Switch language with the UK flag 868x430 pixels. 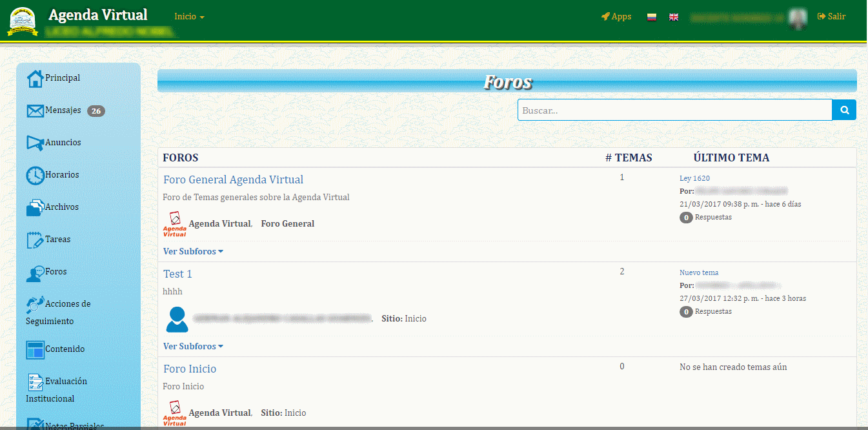[674, 17]
